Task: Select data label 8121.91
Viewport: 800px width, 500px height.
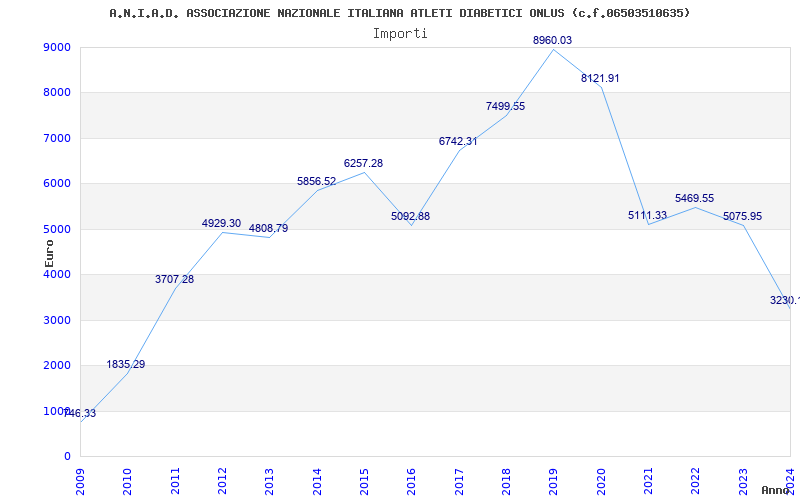Action: [600, 79]
